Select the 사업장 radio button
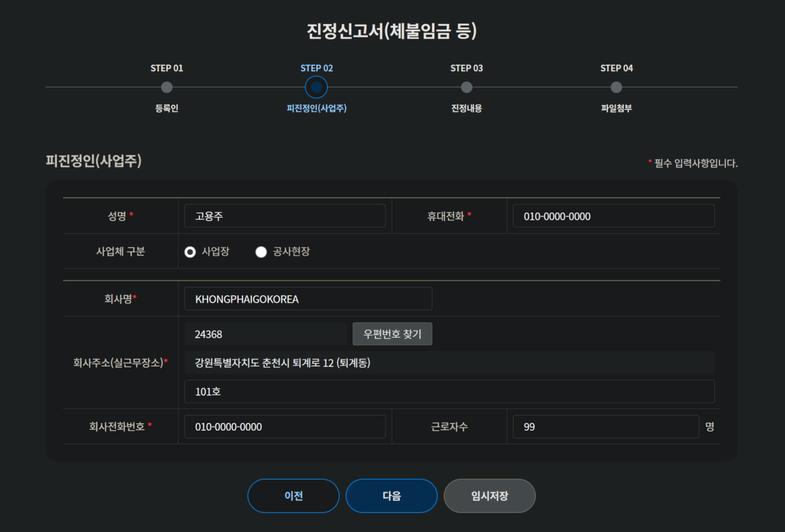The image size is (785, 532). click(x=190, y=251)
